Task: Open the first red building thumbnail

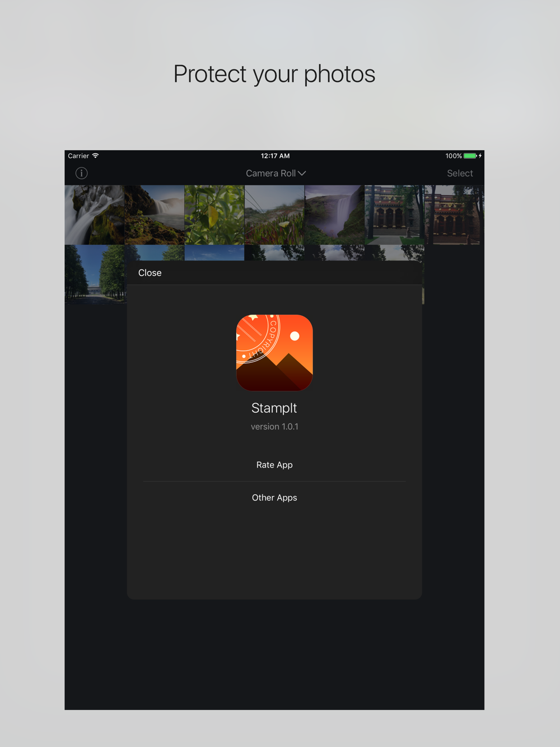Action: click(x=394, y=215)
